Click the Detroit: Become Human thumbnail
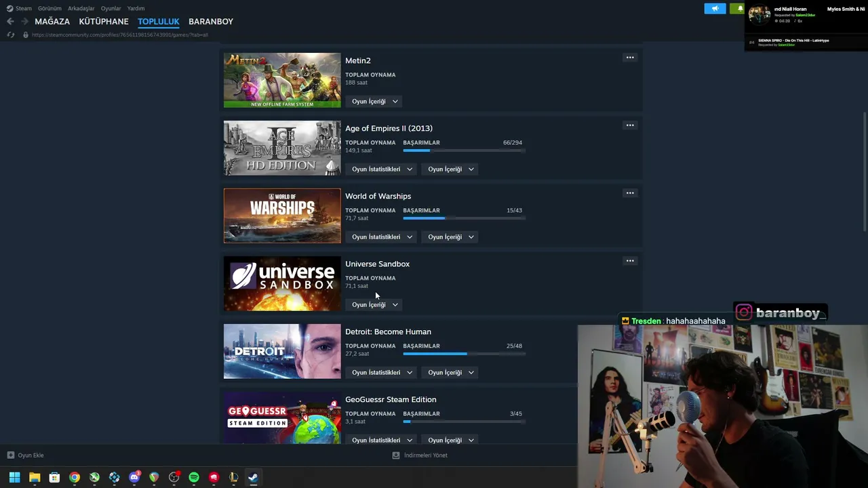868x488 pixels. [282, 352]
